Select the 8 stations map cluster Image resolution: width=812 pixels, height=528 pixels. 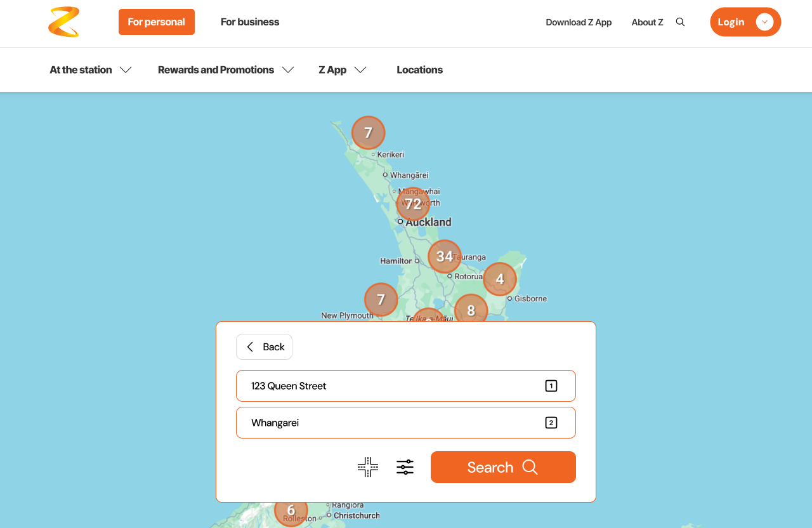coord(471,310)
